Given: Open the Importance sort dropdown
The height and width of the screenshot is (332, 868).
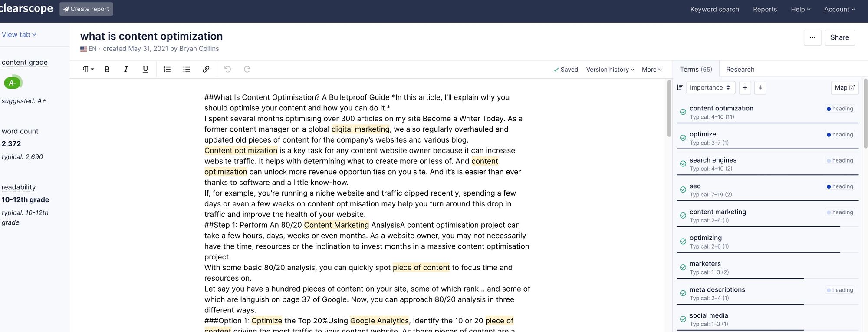Looking at the screenshot, I should (x=710, y=88).
